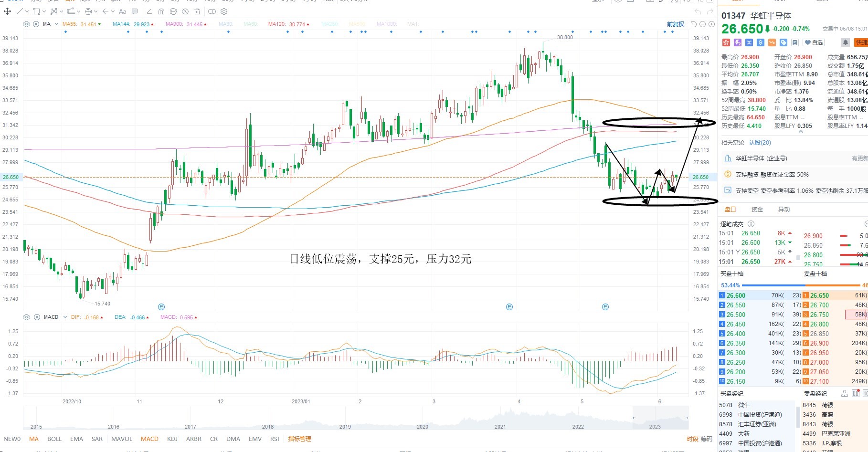Toggle the 前复权 price adjustment option
Screen dimensions: 868x452
(x=676, y=24)
